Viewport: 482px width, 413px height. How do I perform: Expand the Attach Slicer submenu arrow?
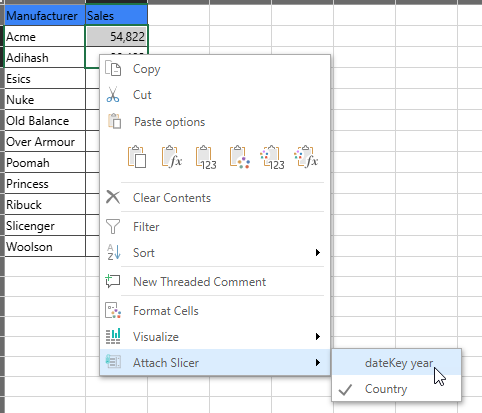318,362
